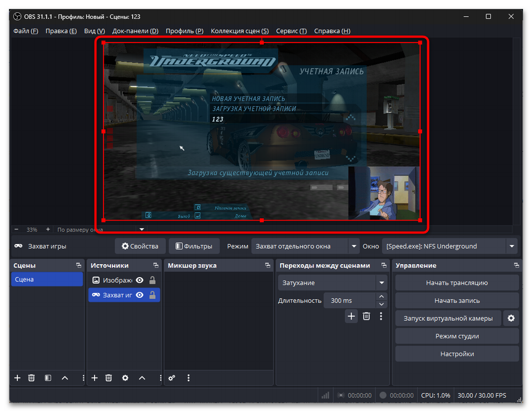Click the 30.00 / 30.00 FPS status
The width and height of the screenshot is (532, 412).
coord(482,395)
